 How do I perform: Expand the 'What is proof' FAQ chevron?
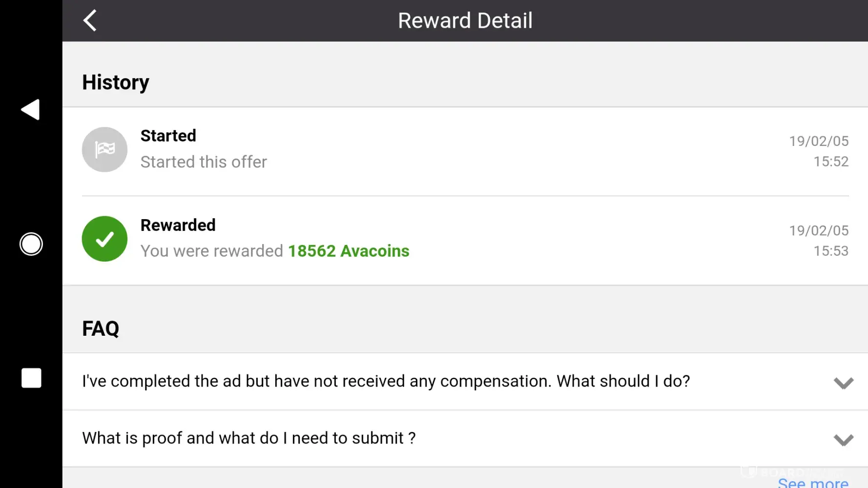(x=843, y=440)
